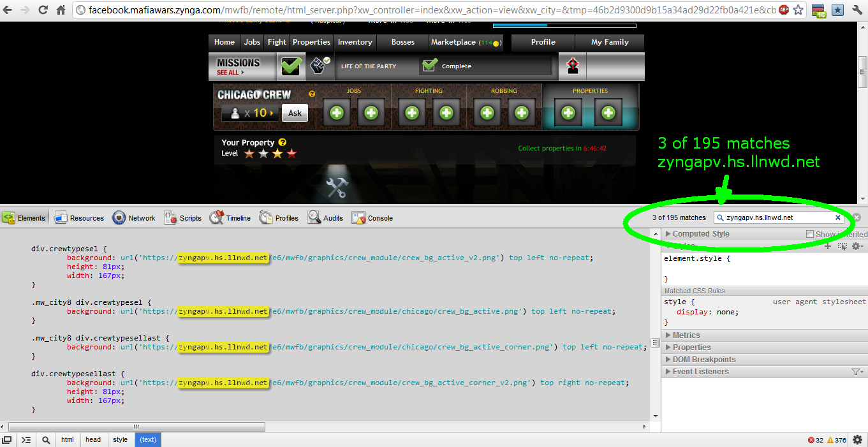Image resolution: width=868 pixels, height=447 pixels.
Task: Reload the page with the refresh icon
Action: point(43,10)
